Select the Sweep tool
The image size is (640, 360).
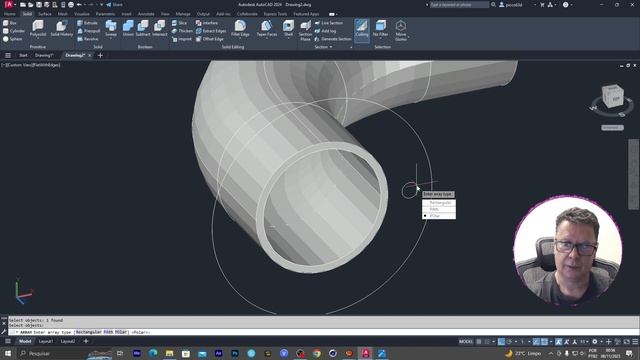[111, 29]
